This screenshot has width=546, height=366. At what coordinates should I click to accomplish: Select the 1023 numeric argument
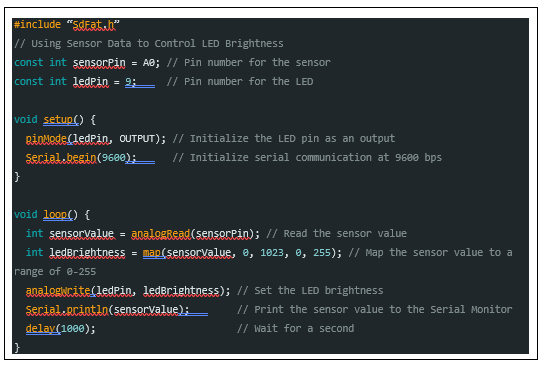(272, 252)
